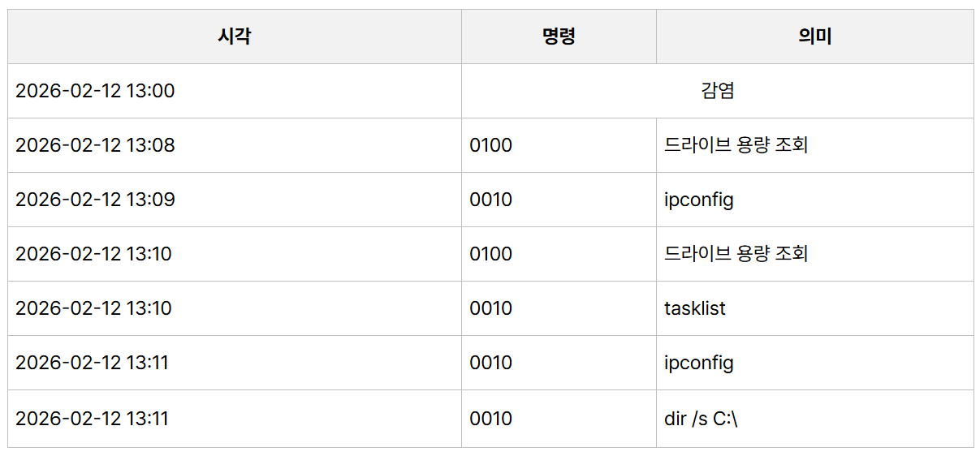980x456 pixels.
Task: Click ipconfig in the 13:11 row
Action: pos(699,363)
